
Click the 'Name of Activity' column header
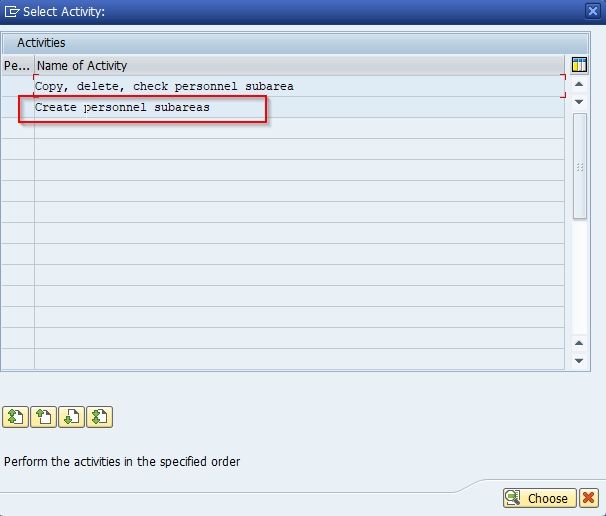(x=300, y=65)
